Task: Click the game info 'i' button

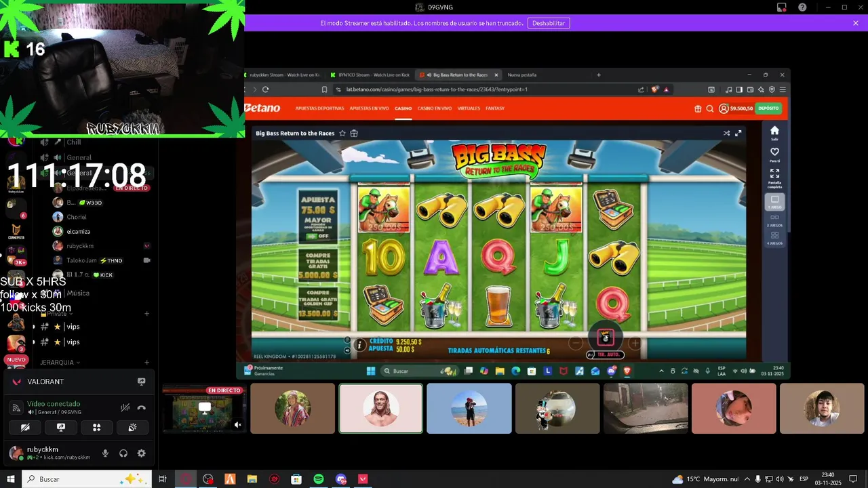Action: click(359, 345)
